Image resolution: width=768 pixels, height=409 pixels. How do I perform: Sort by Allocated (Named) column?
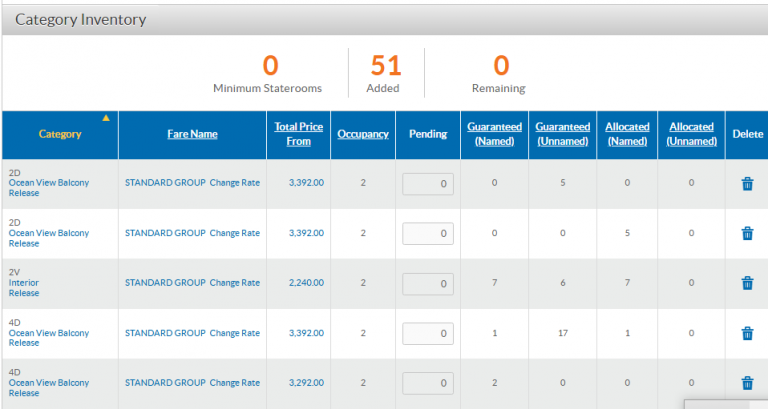coord(627,134)
